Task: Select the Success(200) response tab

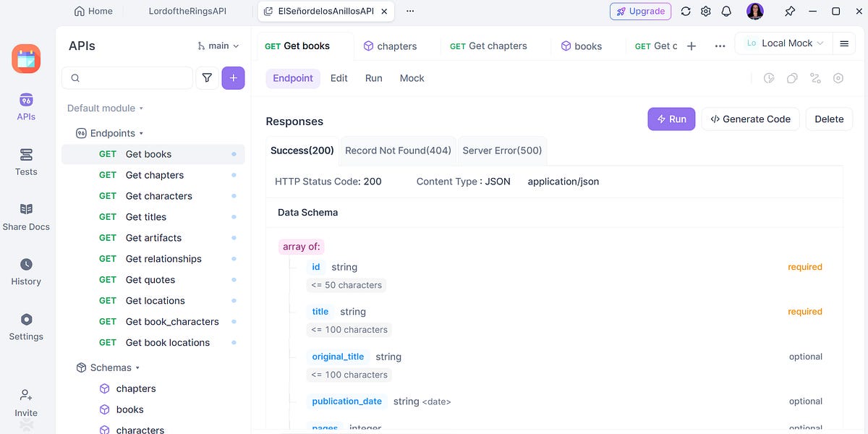Action: point(302,150)
